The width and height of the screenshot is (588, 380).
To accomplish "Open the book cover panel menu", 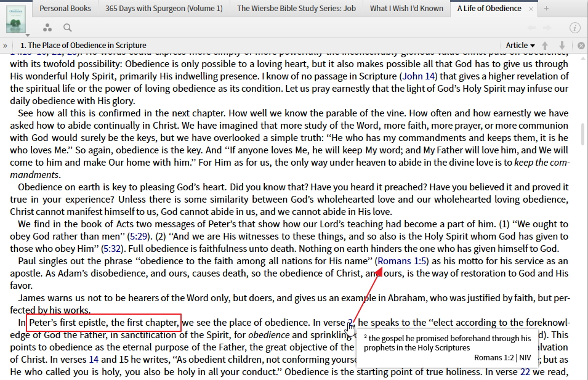I will [16, 20].
